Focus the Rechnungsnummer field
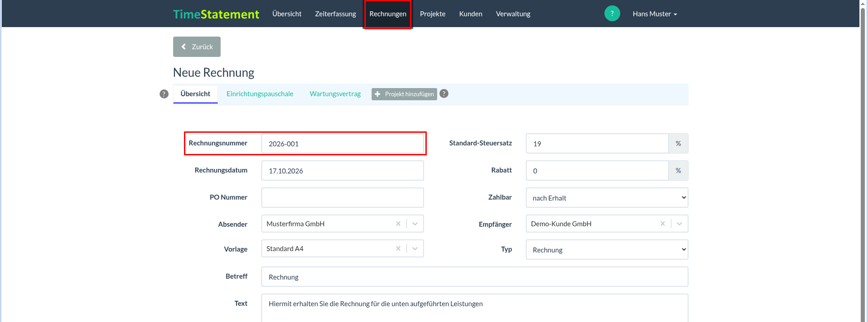The width and height of the screenshot is (868, 322). point(343,144)
